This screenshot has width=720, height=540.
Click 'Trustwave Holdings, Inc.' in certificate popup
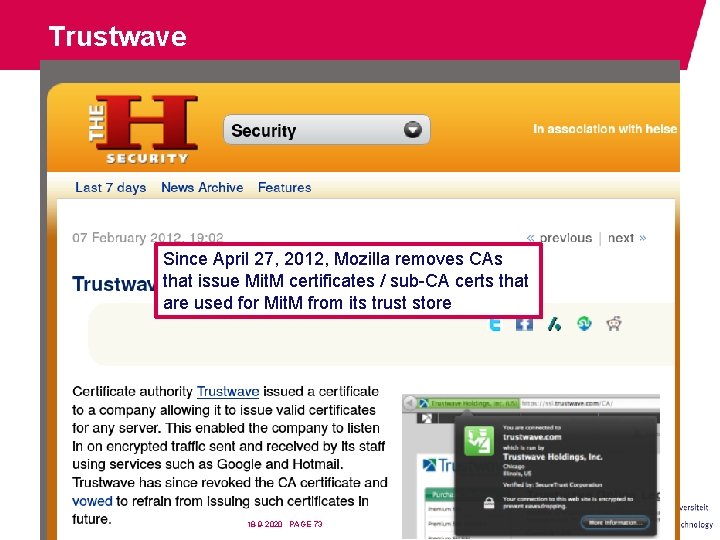pos(552,457)
